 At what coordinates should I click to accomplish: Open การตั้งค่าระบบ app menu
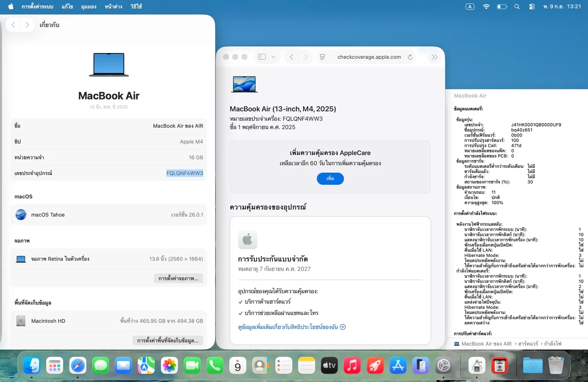38,7
